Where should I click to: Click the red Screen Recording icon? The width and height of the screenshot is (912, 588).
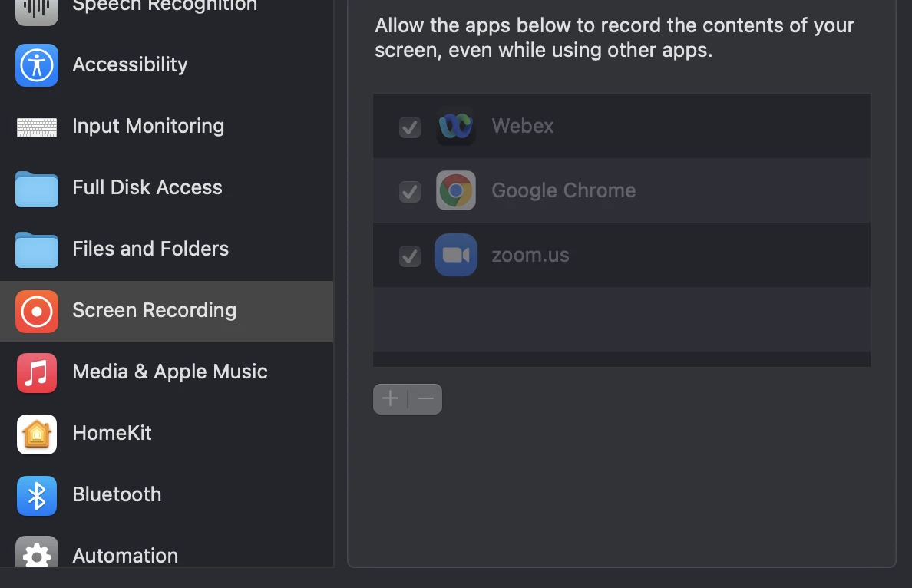(37, 312)
